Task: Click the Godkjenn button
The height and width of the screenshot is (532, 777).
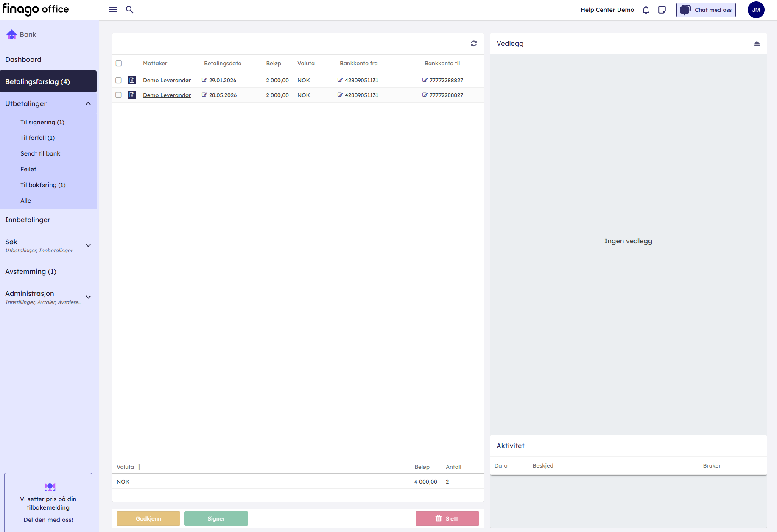Action: pos(148,518)
